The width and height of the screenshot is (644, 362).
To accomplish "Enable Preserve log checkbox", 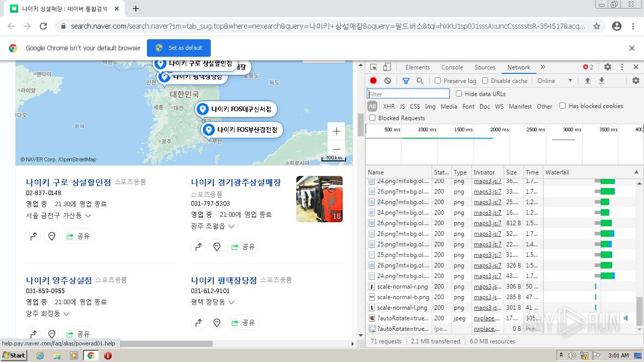I will click(438, 80).
